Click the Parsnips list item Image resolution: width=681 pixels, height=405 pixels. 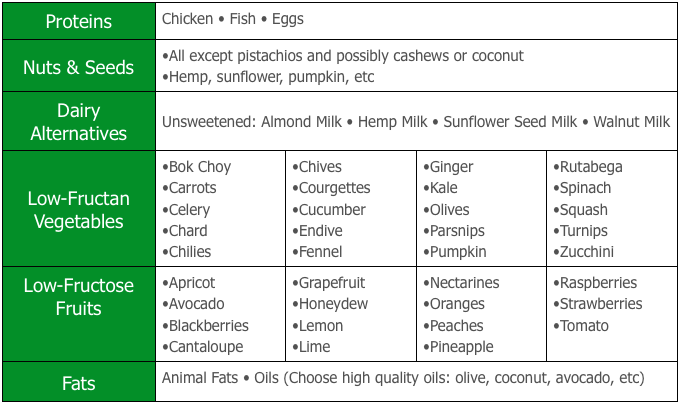(454, 231)
